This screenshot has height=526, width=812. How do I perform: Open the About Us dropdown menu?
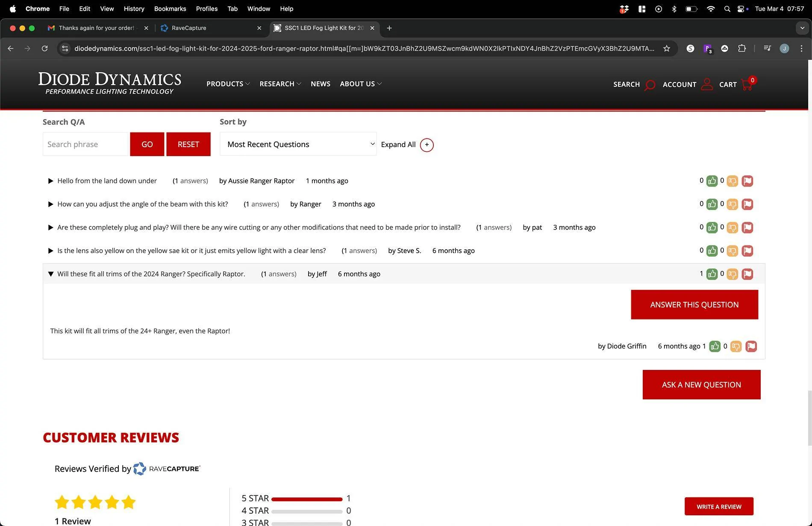(x=361, y=84)
